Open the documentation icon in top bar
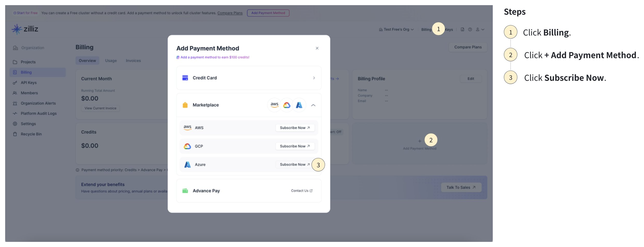Screen dimensions: 644x247 [x=462, y=30]
